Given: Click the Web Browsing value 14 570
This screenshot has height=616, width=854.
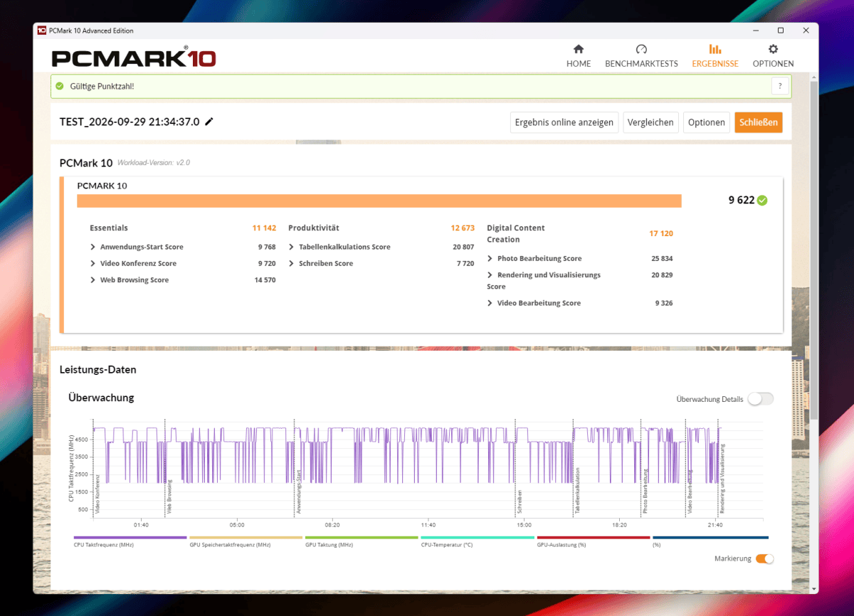Looking at the screenshot, I should click(x=265, y=280).
